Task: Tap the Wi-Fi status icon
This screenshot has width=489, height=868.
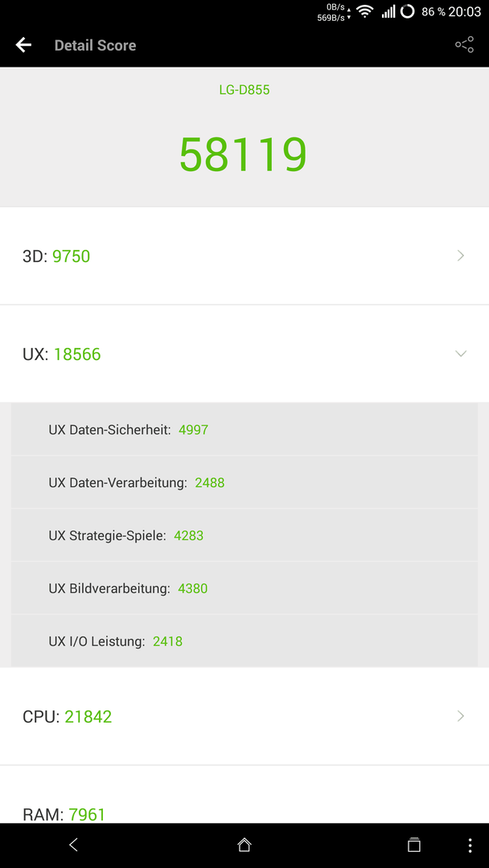Action: tap(365, 11)
